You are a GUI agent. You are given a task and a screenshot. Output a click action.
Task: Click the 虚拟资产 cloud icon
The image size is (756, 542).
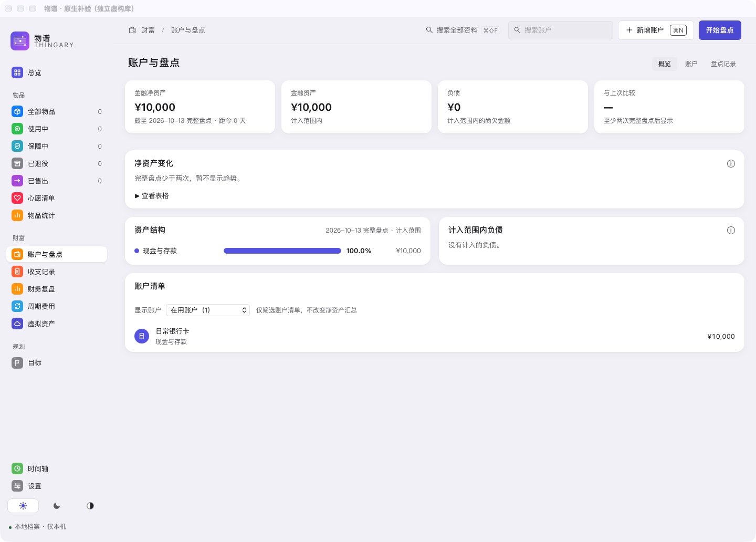coord(17,324)
